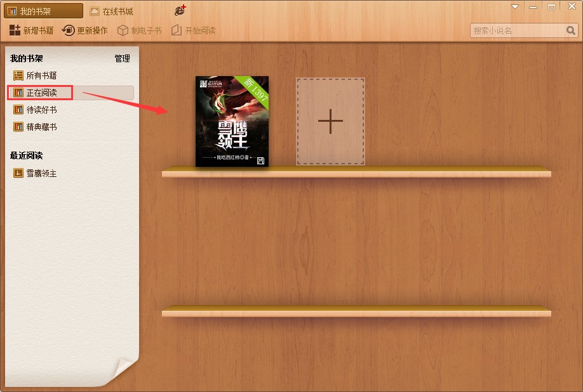Click the IE browser icon with red plus

[180, 11]
